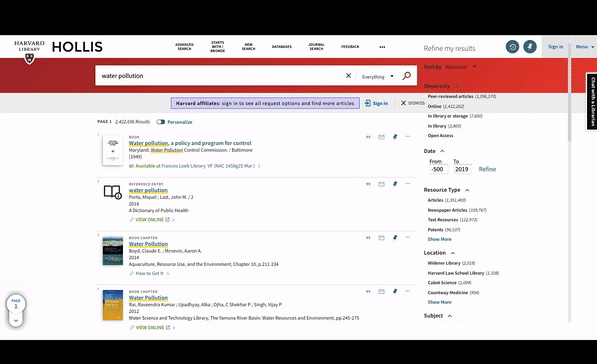Filter by Open Access
Image resolution: width=597 pixels, height=364 pixels.
440,136
